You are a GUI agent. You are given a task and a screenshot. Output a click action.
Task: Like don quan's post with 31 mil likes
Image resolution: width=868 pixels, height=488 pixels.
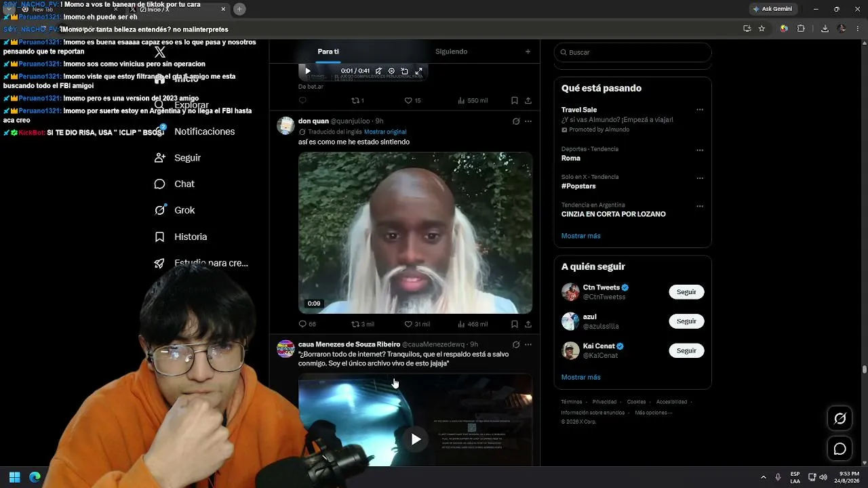tap(417, 324)
